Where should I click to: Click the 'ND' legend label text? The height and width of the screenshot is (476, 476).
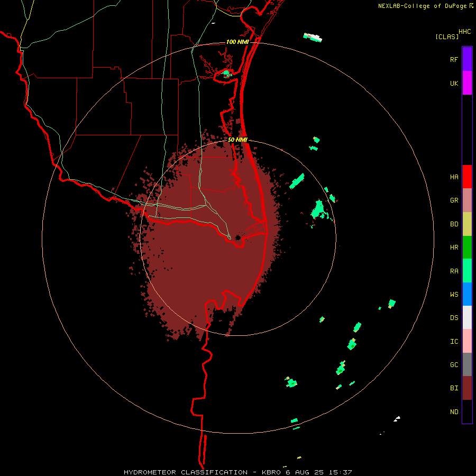pyautogui.click(x=454, y=412)
